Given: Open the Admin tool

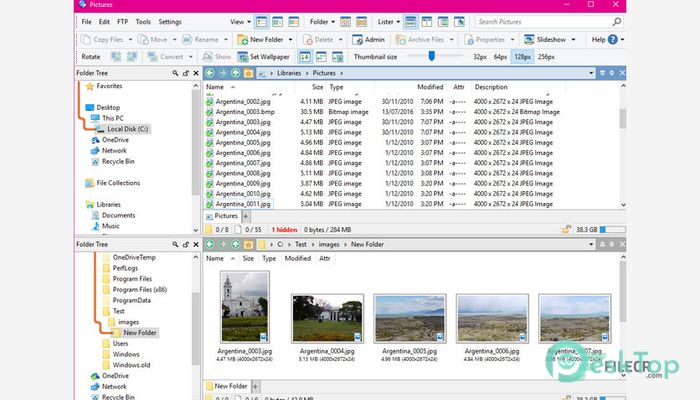Looking at the screenshot, I should coord(368,40).
